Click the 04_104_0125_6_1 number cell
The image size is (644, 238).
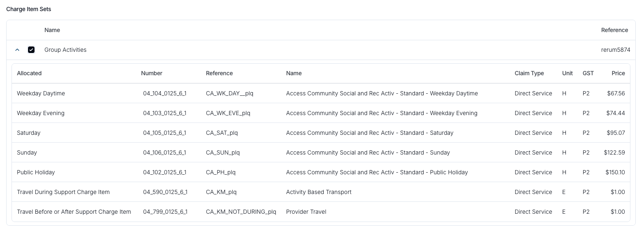click(x=164, y=93)
